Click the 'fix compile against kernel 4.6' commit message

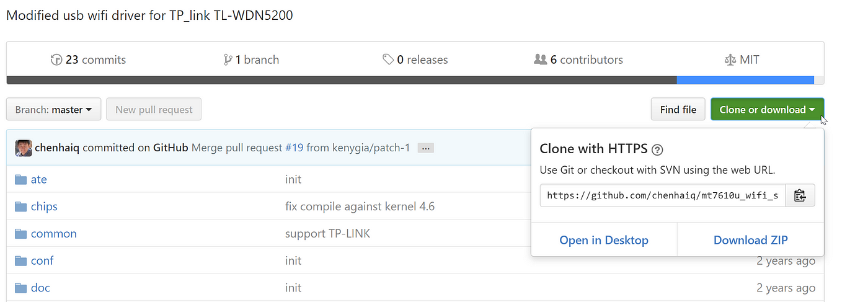point(360,207)
